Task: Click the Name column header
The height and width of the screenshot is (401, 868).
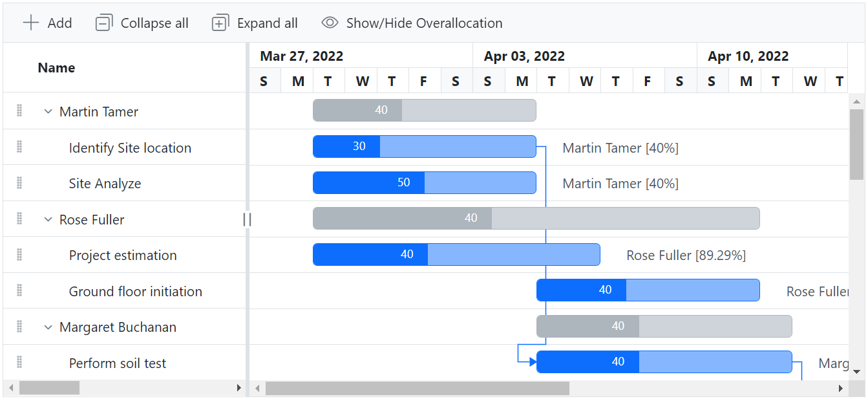Action: 56,67
